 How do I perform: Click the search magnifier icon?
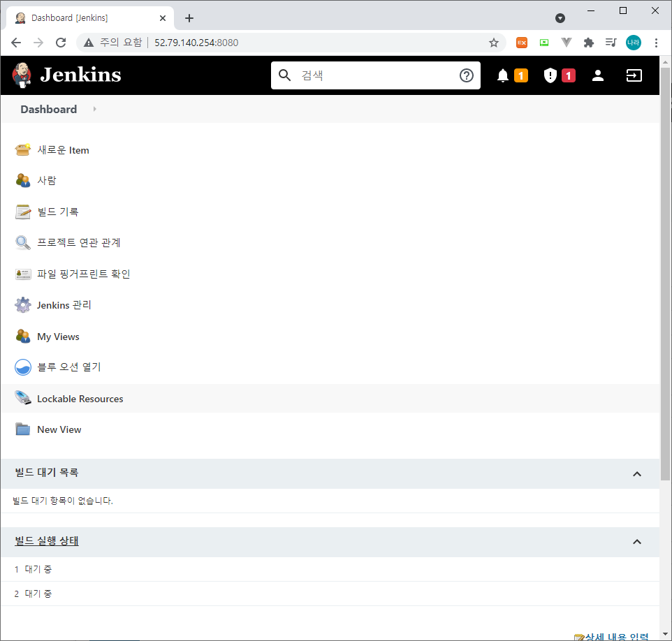(x=284, y=75)
